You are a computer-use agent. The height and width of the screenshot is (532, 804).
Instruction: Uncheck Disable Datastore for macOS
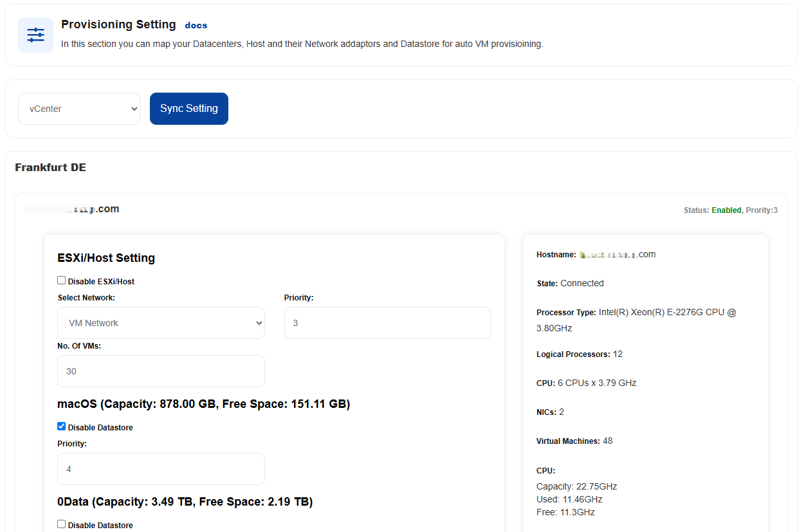pyautogui.click(x=62, y=427)
